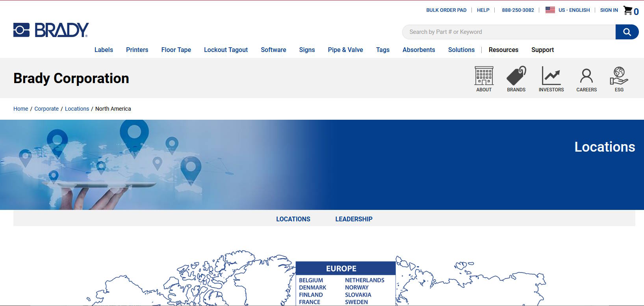The width and height of the screenshot is (644, 306).
Task: Open the Solutions menu
Action: coord(461,50)
